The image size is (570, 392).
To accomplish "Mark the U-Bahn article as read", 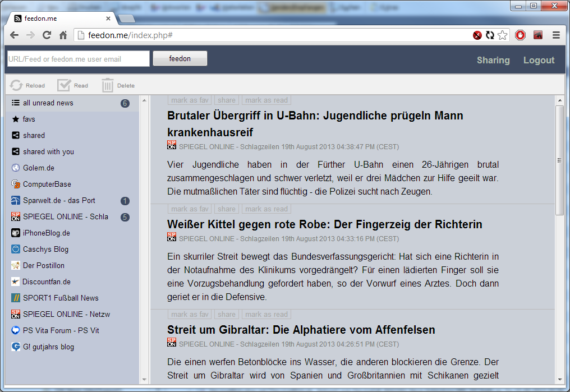I will pos(266,100).
